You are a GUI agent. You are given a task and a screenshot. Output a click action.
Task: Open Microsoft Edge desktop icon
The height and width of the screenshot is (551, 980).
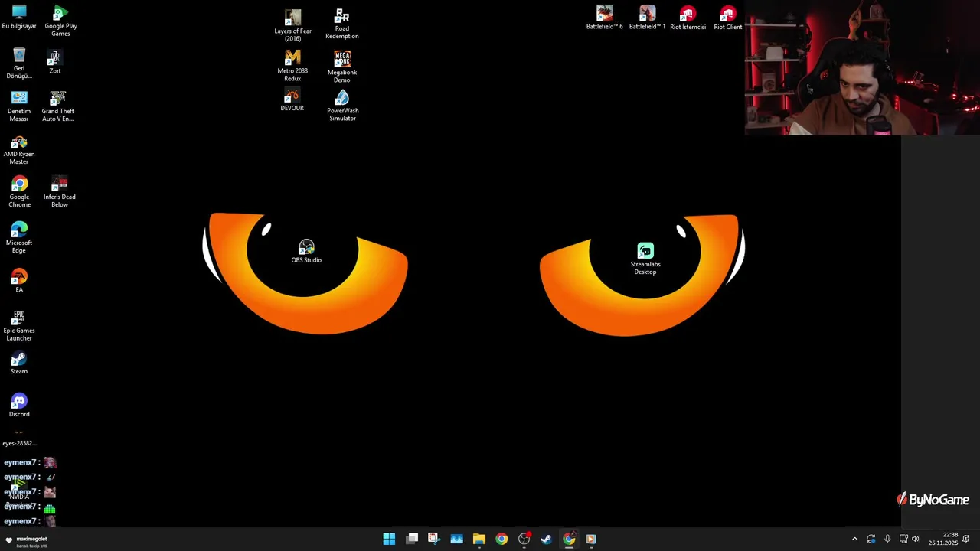click(19, 237)
